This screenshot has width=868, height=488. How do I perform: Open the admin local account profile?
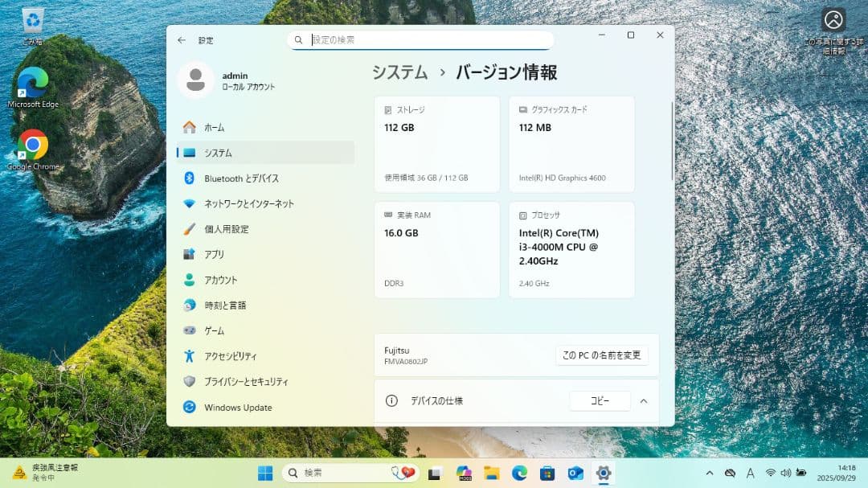tap(227, 81)
